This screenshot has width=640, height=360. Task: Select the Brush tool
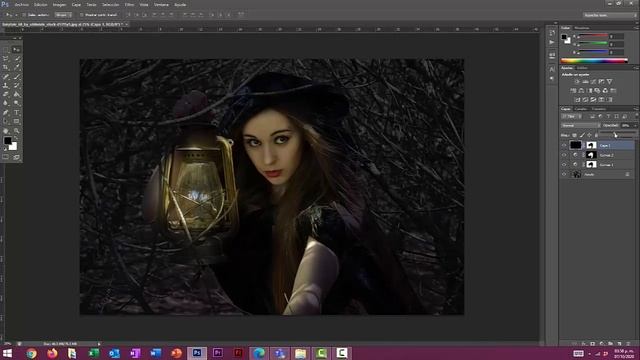tap(16, 77)
